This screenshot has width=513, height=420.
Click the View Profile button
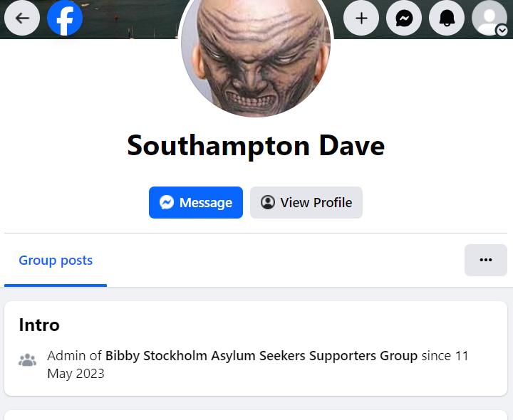coord(306,203)
